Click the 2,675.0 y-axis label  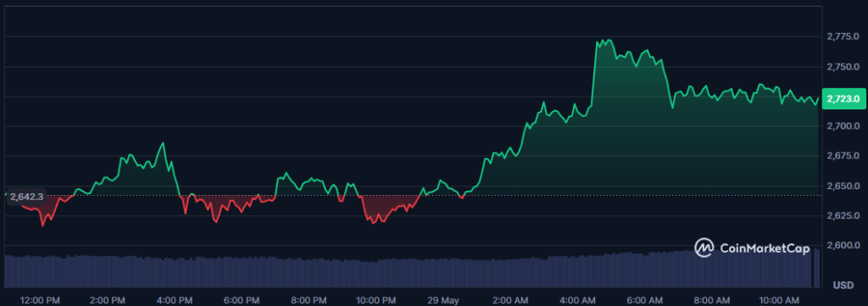[843, 155]
